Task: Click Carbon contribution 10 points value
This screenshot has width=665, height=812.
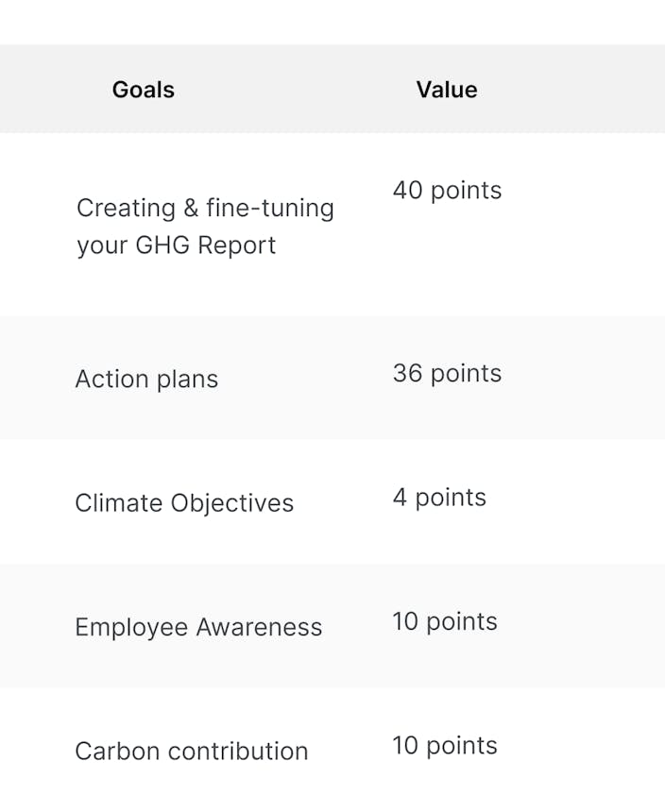Action: point(445,746)
